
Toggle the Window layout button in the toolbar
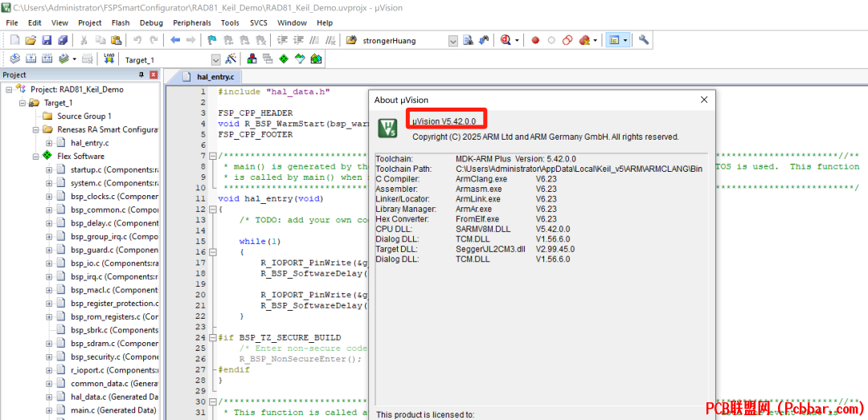(614, 40)
